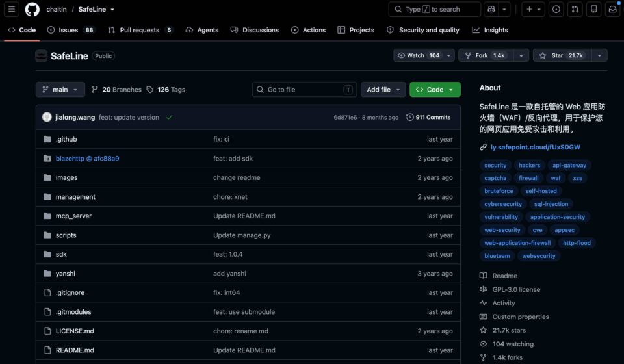Viewport: 624px width, 364px height.
Task: View 21.7k stars list
Action: [x=509, y=330]
